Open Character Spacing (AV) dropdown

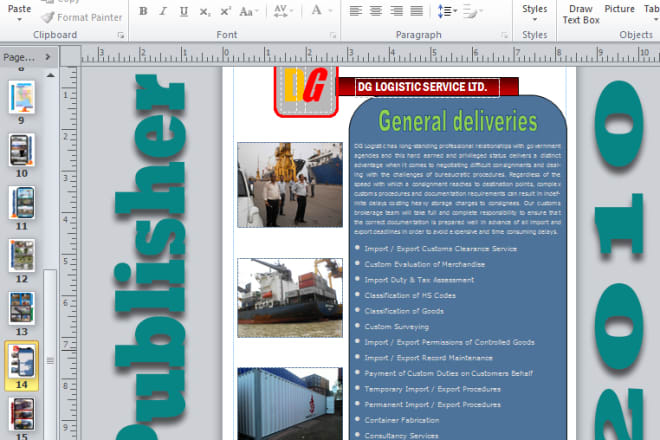click(283, 11)
